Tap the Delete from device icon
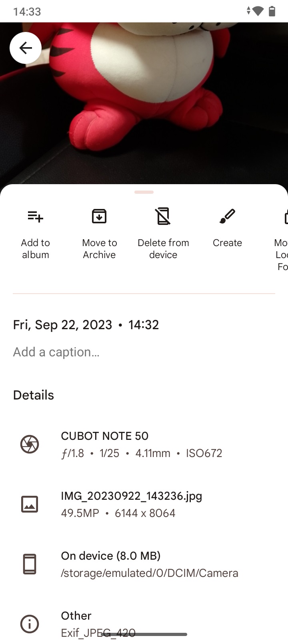 click(163, 216)
